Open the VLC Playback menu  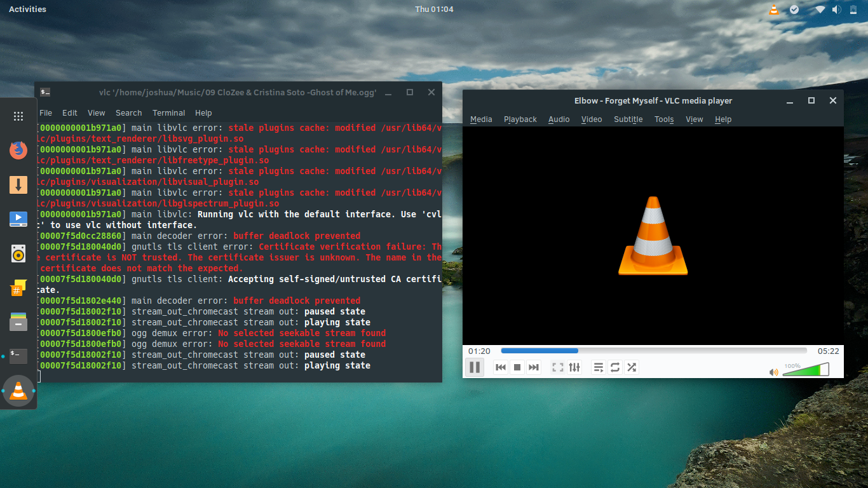click(520, 119)
